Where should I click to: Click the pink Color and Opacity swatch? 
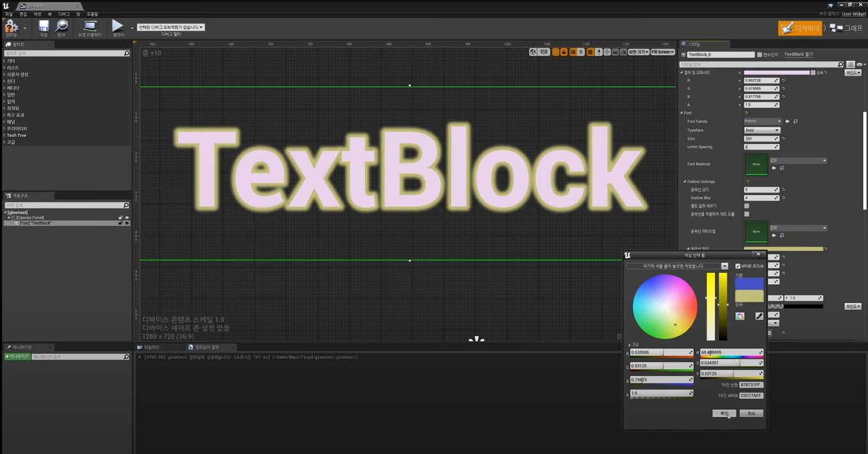(x=777, y=73)
